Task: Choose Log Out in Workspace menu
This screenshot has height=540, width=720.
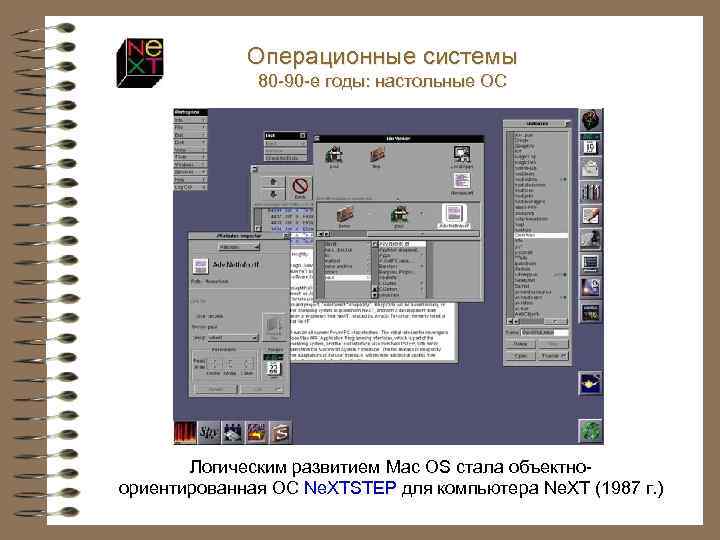Action: point(191,187)
